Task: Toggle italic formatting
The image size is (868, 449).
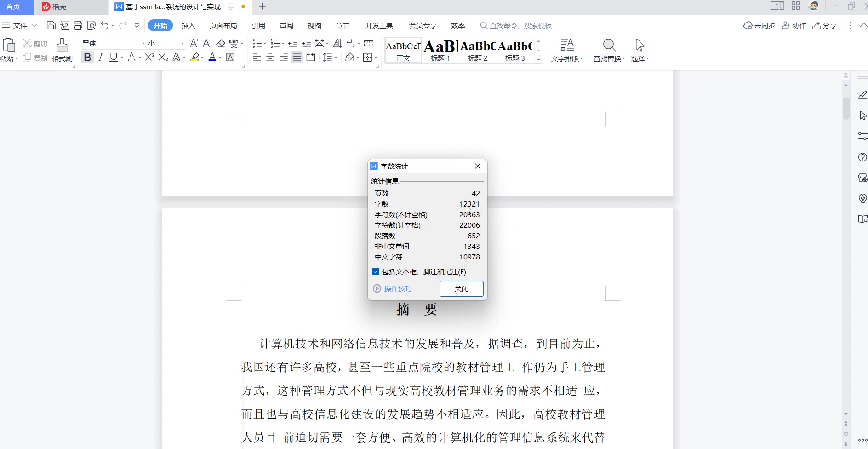Action: click(100, 57)
